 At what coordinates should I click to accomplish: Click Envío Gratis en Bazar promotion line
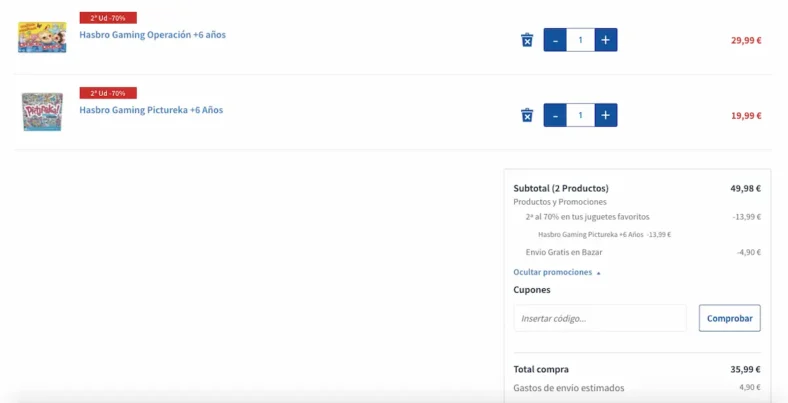pos(564,252)
